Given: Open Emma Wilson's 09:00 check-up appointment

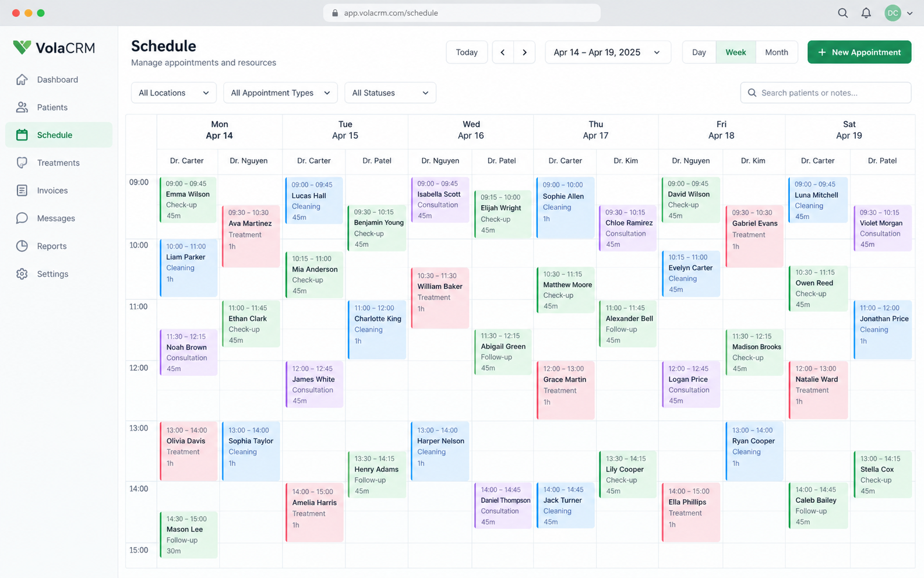Looking at the screenshot, I should [x=188, y=200].
